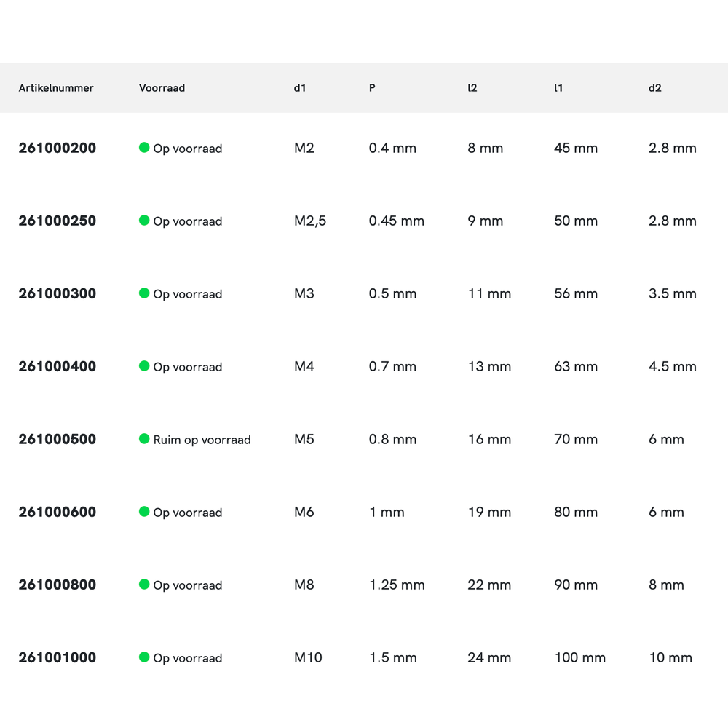Select article link 261001000
The width and height of the screenshot is (728, 728).
57,657
